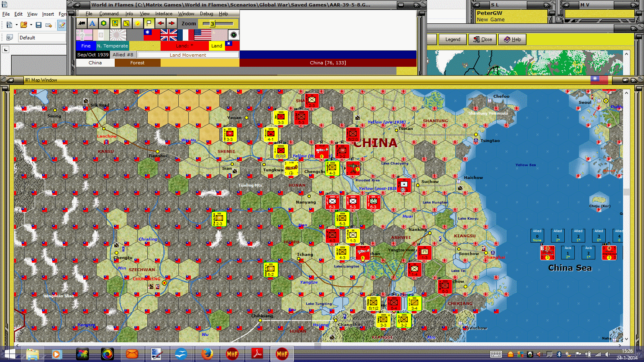
Task: Expand the New Document dropdown arrow
Action: click(17, 25)
